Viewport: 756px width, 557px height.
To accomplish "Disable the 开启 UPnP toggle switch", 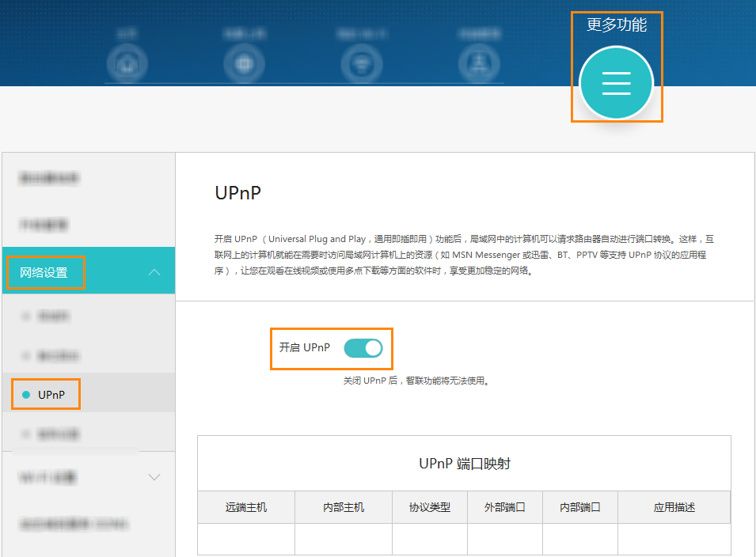I will coord(363,347).
